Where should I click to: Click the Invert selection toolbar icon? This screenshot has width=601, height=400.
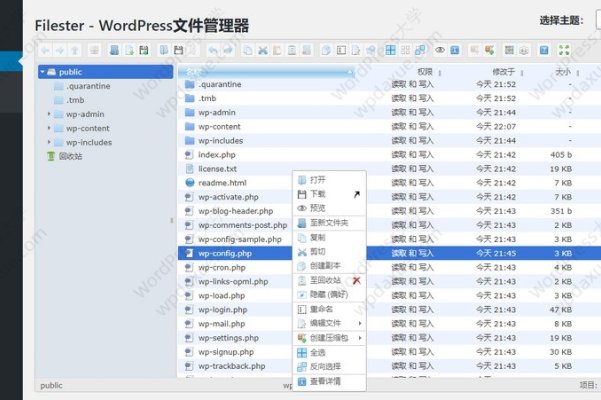click(x=420, y=50)
